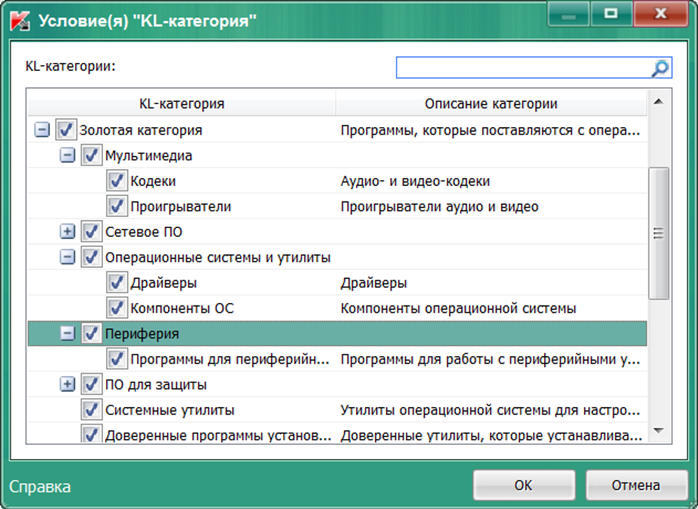Collapse the Периферия branch

tap(67, 333)
